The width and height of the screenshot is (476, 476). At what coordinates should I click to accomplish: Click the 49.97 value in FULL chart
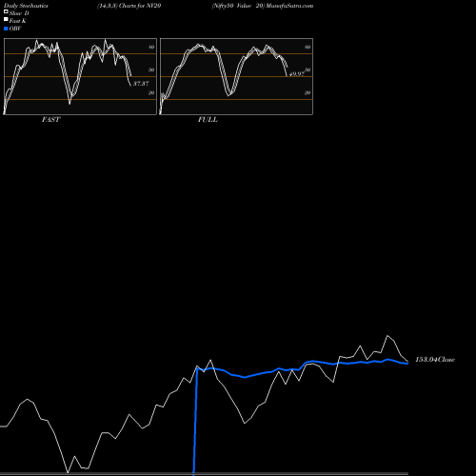point(297,74)
